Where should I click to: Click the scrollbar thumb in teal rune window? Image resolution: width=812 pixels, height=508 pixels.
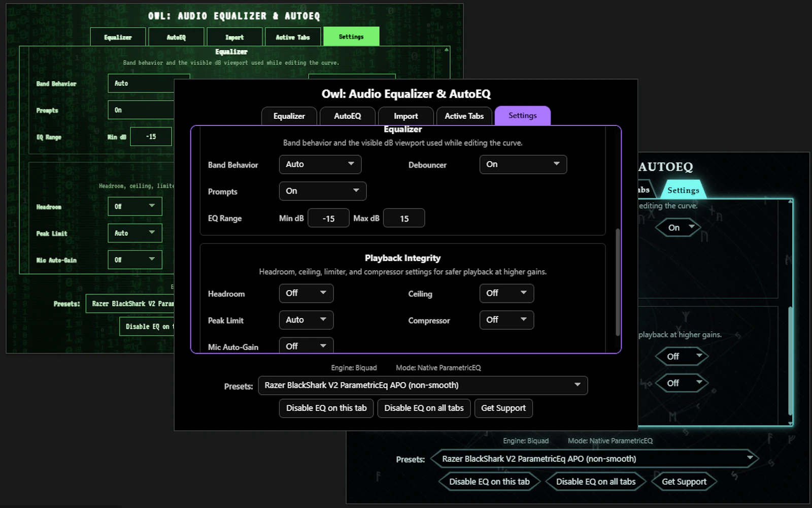pos(790,361)
